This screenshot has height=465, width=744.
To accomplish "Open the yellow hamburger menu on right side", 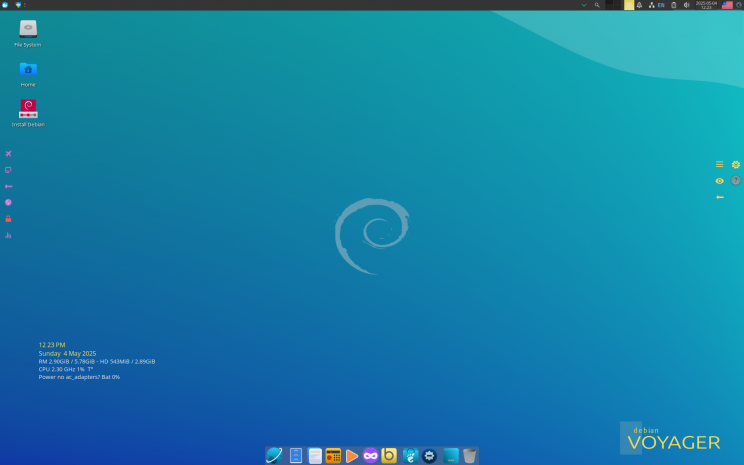I will 719,164.
